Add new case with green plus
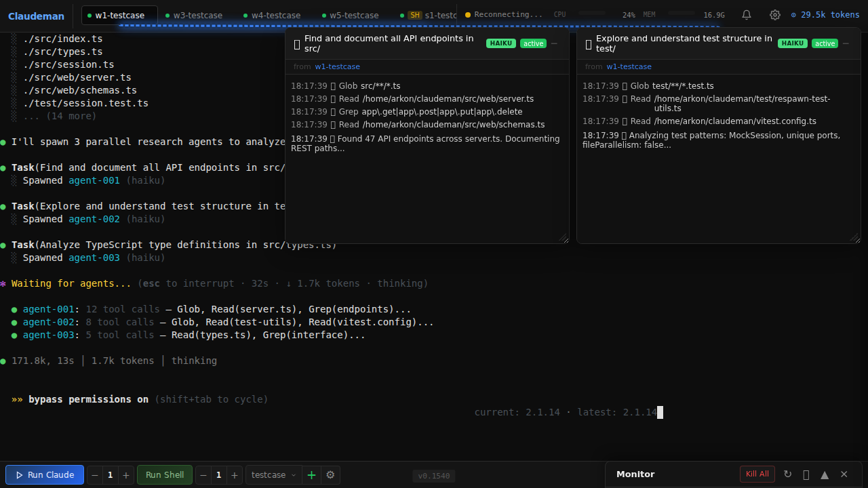The height and width of the screenshot is (488, 868). click(311, 475)
